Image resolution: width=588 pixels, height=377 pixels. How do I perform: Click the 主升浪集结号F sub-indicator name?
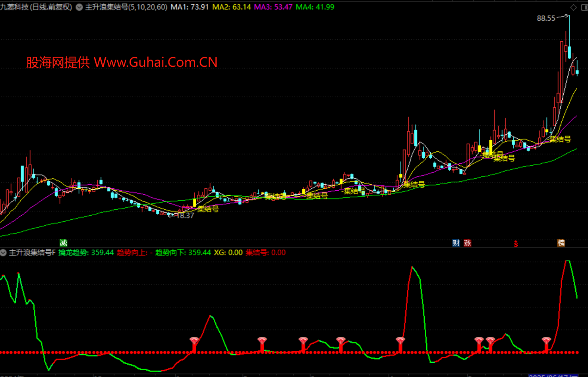[32, 253]
